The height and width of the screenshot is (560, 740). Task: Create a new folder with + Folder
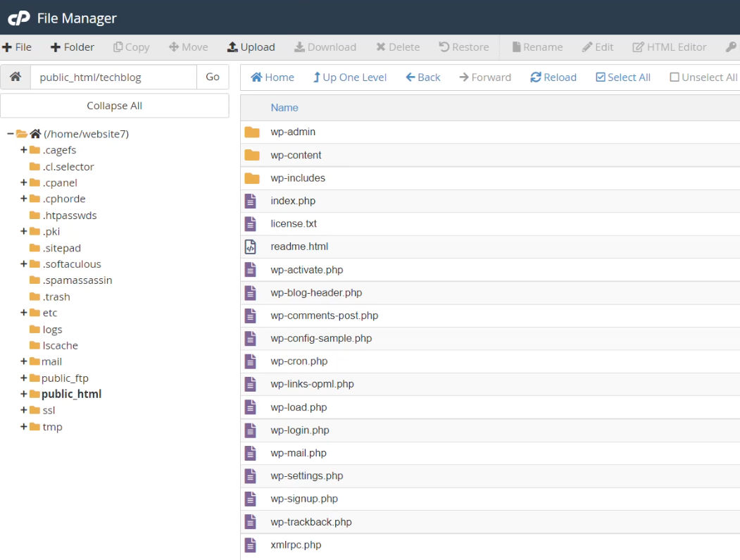coord(73,47)
